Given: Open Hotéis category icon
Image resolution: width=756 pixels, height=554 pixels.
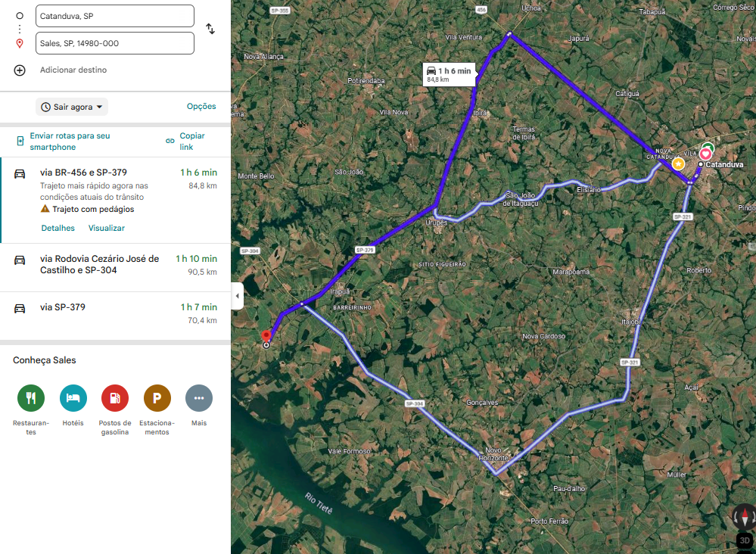Looking at the screenshot, I should [x=73, y=397].
